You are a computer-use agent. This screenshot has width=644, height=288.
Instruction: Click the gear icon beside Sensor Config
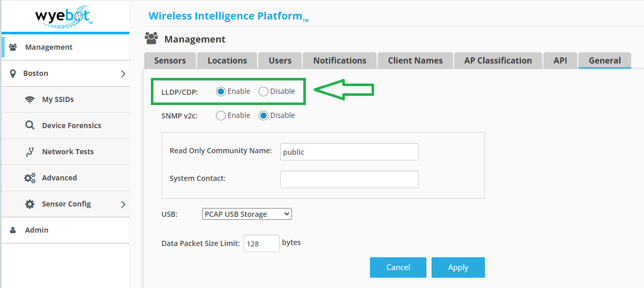30,204
